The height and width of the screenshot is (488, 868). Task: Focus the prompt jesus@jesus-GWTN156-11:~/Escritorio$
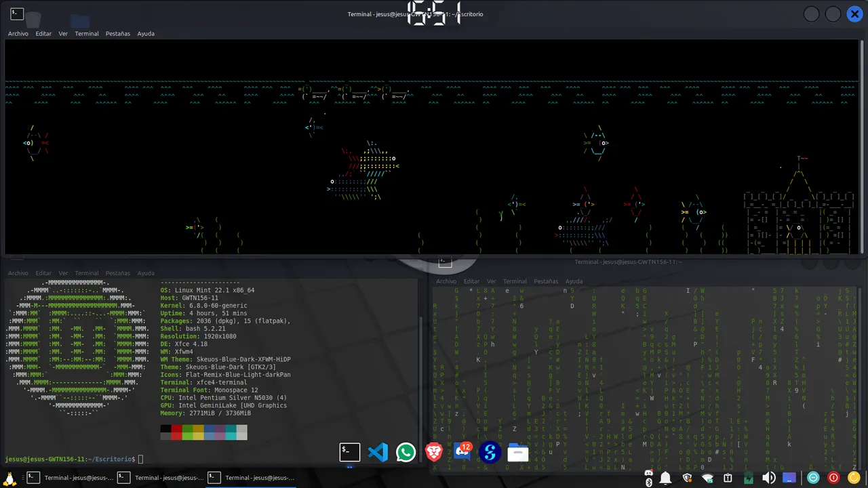click(70, 459)
